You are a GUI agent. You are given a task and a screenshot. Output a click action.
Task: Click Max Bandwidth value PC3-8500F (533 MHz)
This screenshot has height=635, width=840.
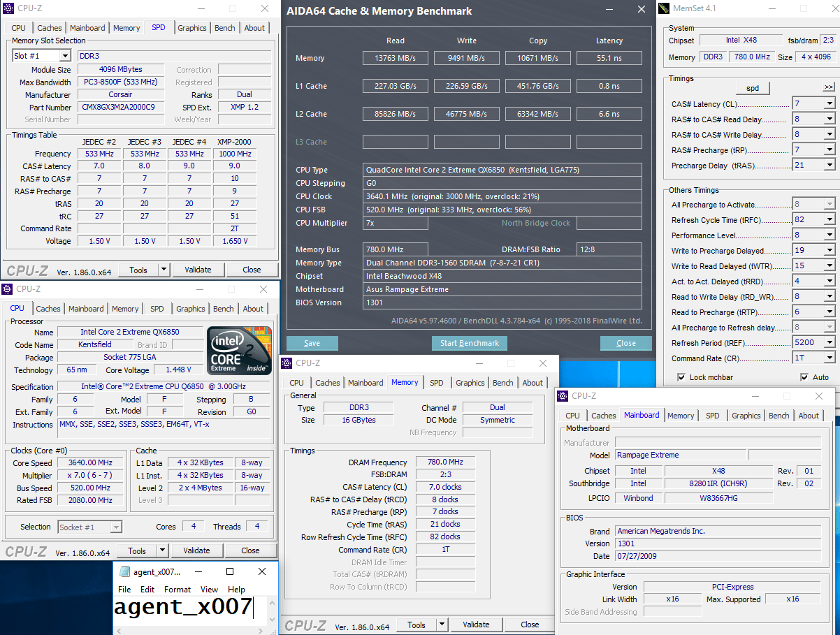(121, 82)
